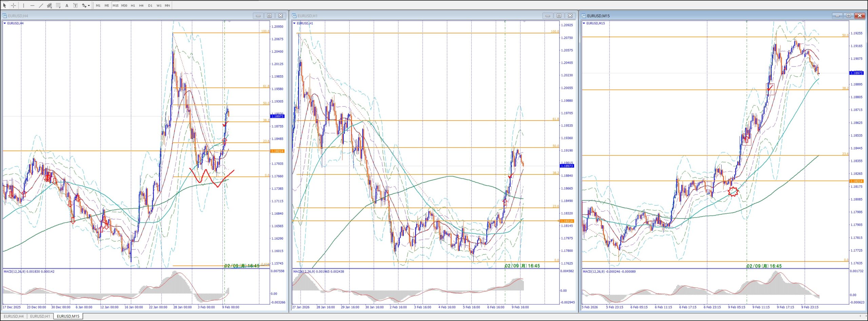Select the text label tool

[75, 5]
